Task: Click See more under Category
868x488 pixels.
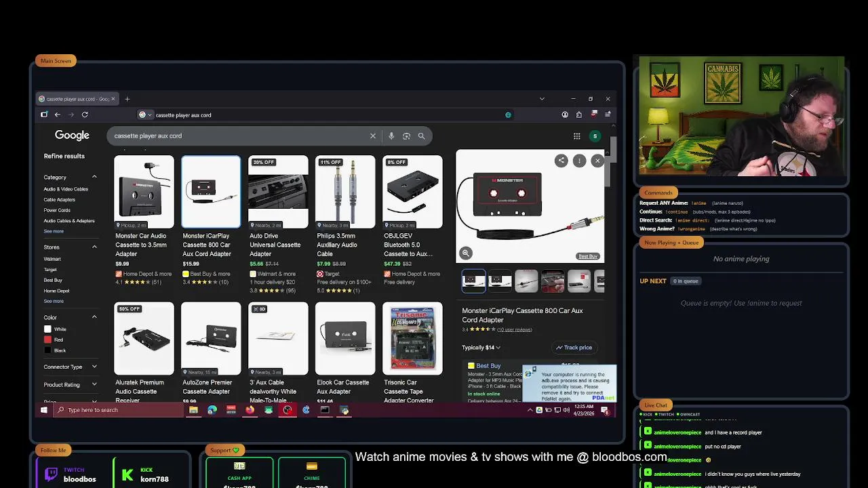Action: [x=54, y=231]
